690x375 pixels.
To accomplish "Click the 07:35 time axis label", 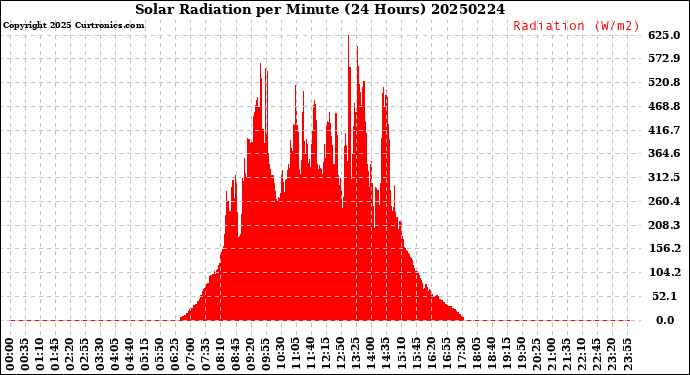I will point(205,355).
